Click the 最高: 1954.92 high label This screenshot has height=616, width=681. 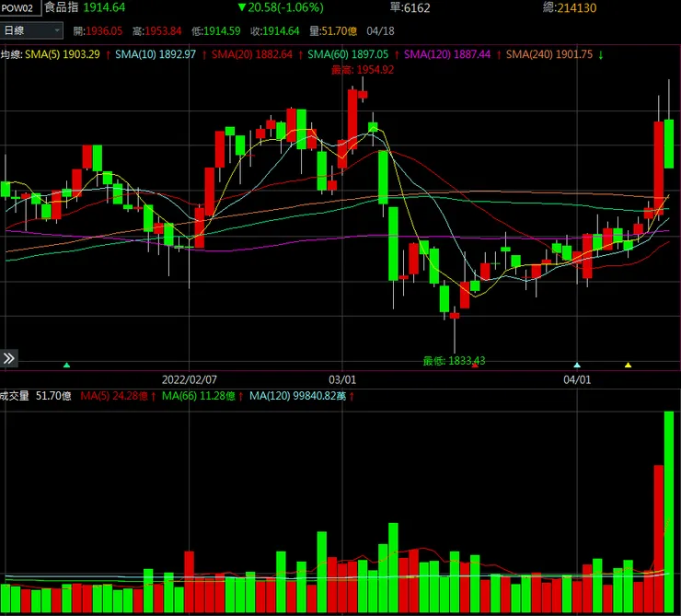tap(363, 69)
